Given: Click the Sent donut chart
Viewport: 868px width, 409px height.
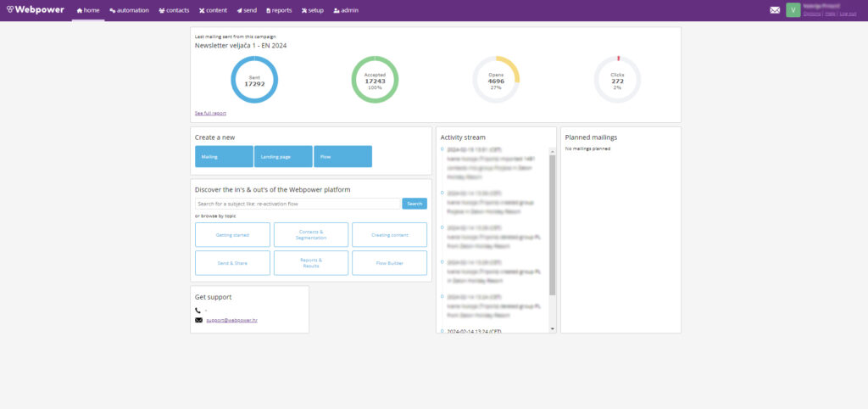Looking at the screenshot, I should [x=254, y=80].
